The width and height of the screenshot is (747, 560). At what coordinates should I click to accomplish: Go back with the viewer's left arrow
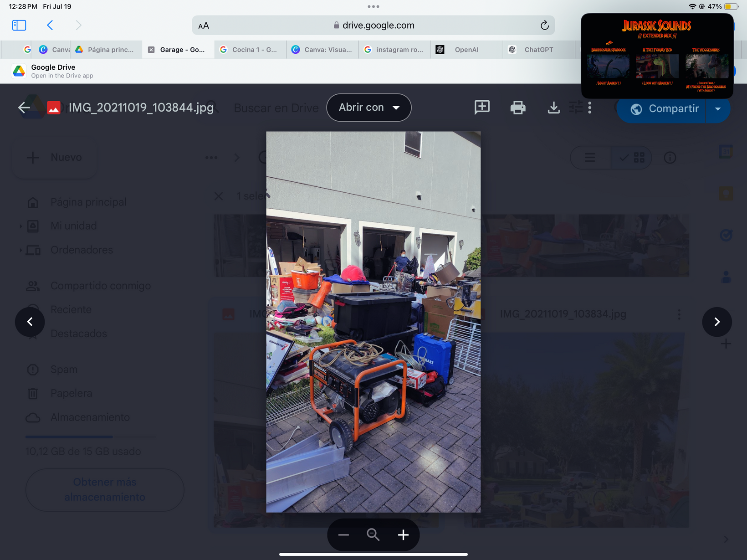(x=24, y=108)
